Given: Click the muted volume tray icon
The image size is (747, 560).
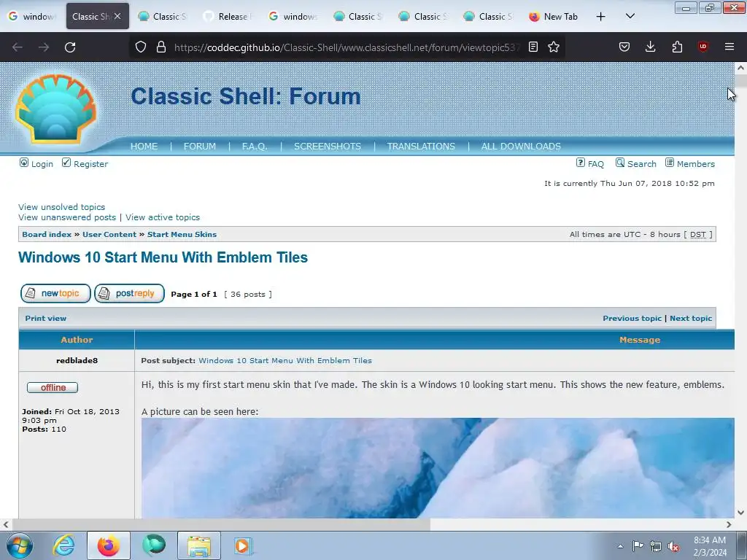Looking at the screenshot, I should click(673, 547).
